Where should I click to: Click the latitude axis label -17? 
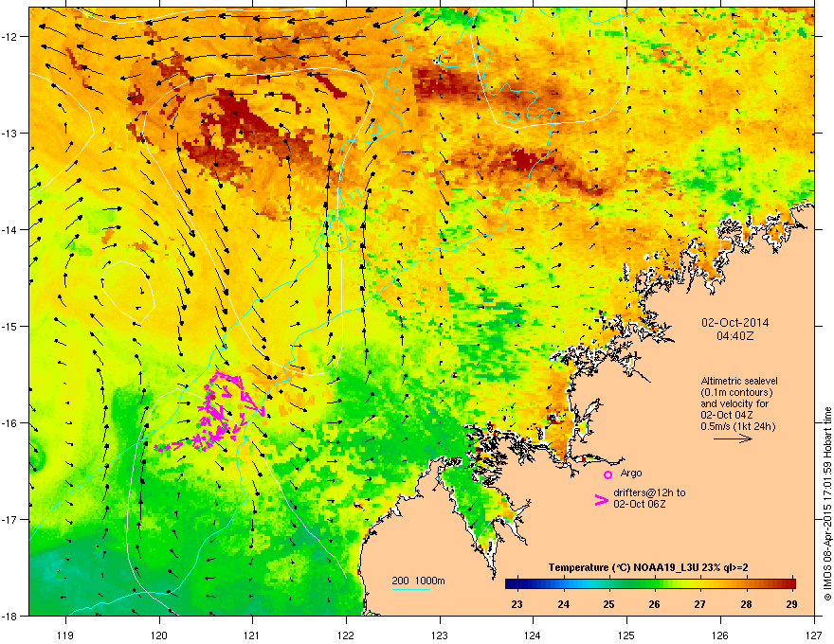9,519
